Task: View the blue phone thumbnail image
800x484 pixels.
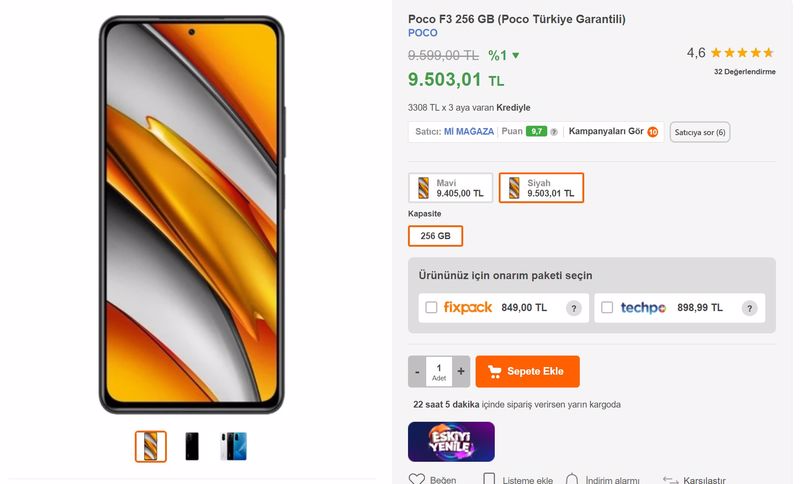Action: 234,446
